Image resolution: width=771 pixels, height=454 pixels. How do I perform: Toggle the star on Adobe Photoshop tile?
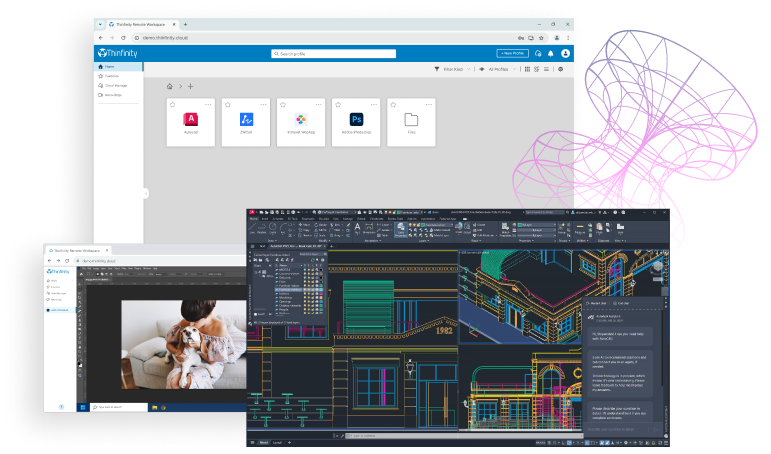(337, 104)
